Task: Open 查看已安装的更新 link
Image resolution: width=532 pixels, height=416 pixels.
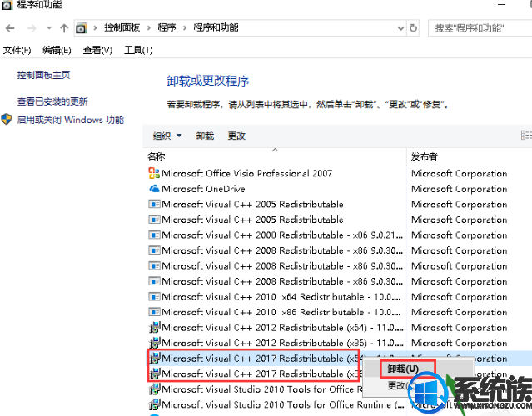Action: [52, 102]
